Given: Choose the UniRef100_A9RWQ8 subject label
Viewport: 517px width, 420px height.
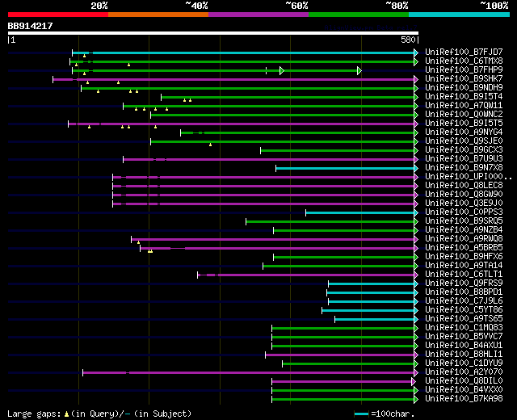Looking at the screenshot, I should (464, 239).
